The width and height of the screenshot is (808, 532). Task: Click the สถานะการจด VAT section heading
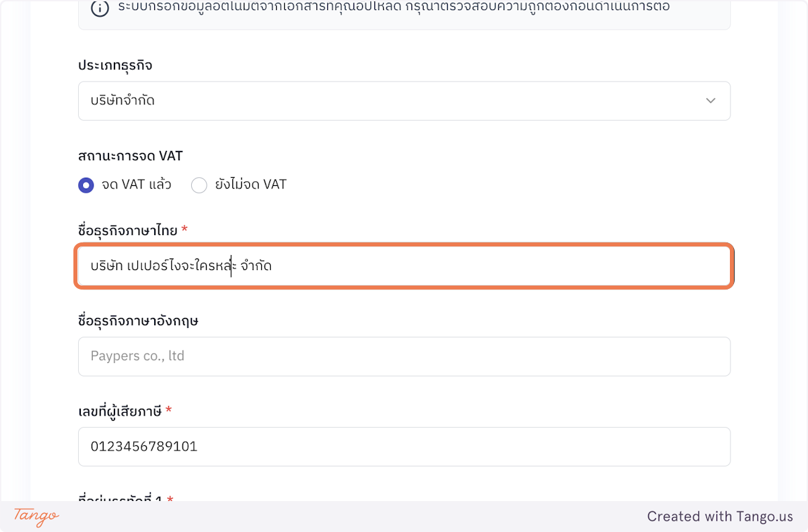129,155
